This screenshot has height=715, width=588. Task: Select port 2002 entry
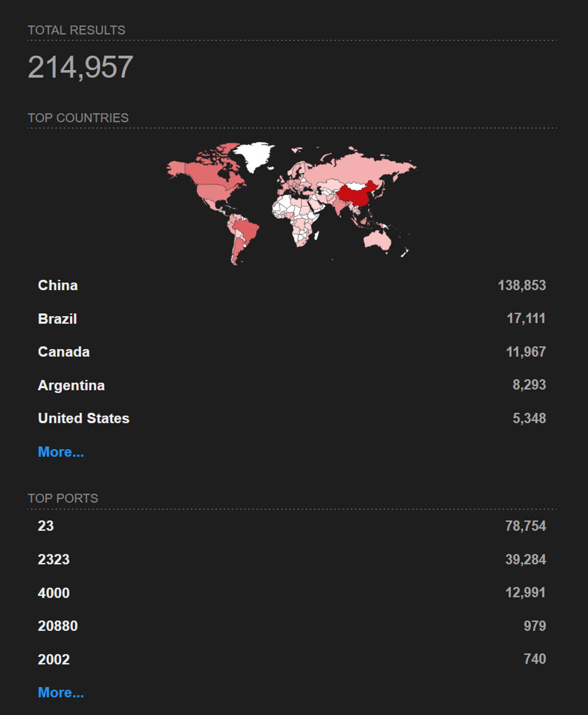click(x=54, y=660)
